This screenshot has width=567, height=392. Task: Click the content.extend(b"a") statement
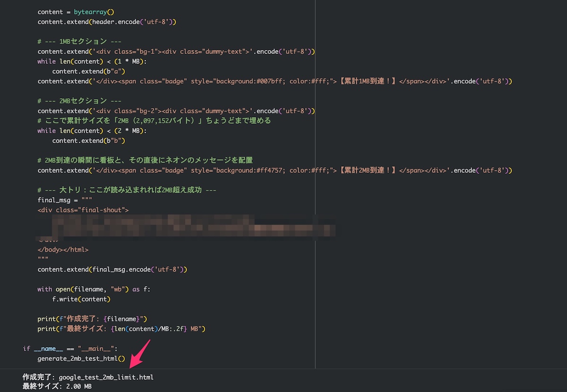[88, 71]
